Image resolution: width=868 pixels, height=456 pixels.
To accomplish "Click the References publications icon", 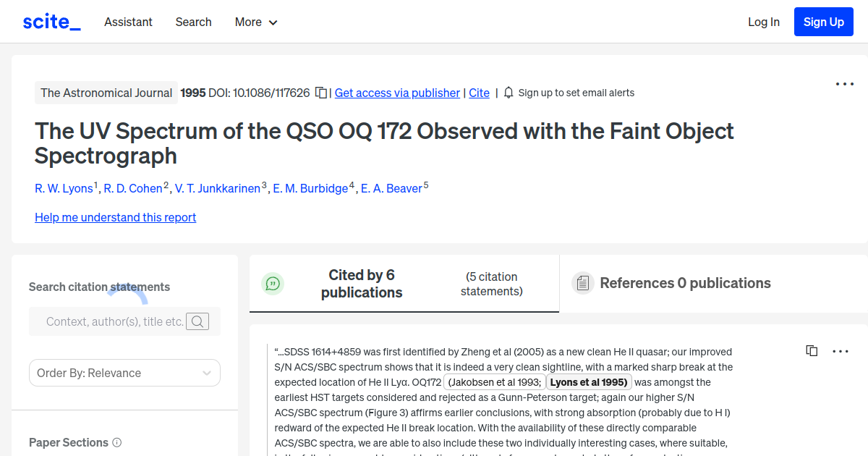I will [x=582, y=283].
